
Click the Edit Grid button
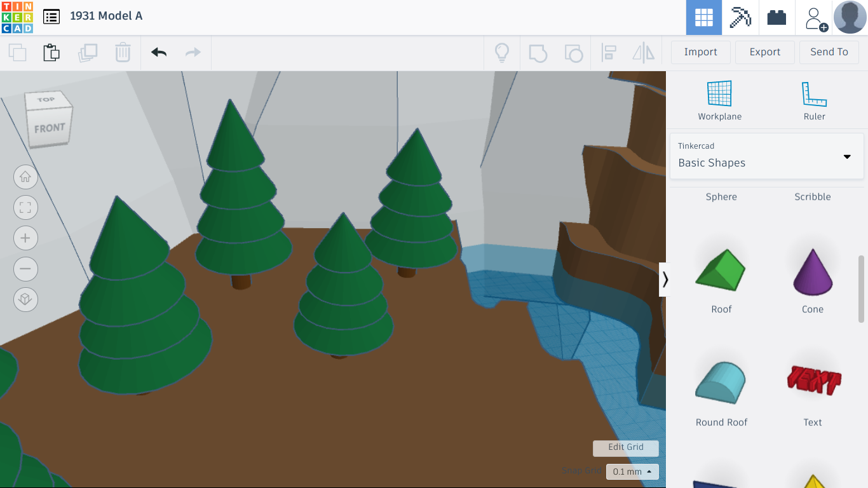pyautogui.click(x=626, y=448)
